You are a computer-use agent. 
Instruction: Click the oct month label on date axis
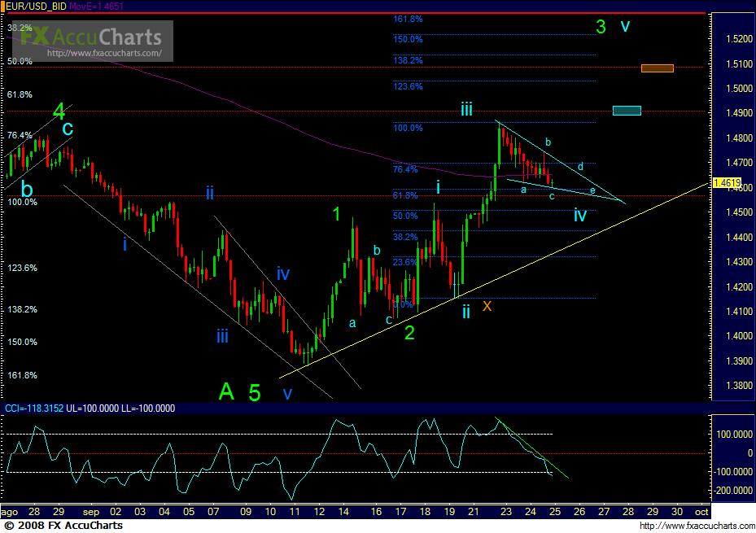(701, 512)
